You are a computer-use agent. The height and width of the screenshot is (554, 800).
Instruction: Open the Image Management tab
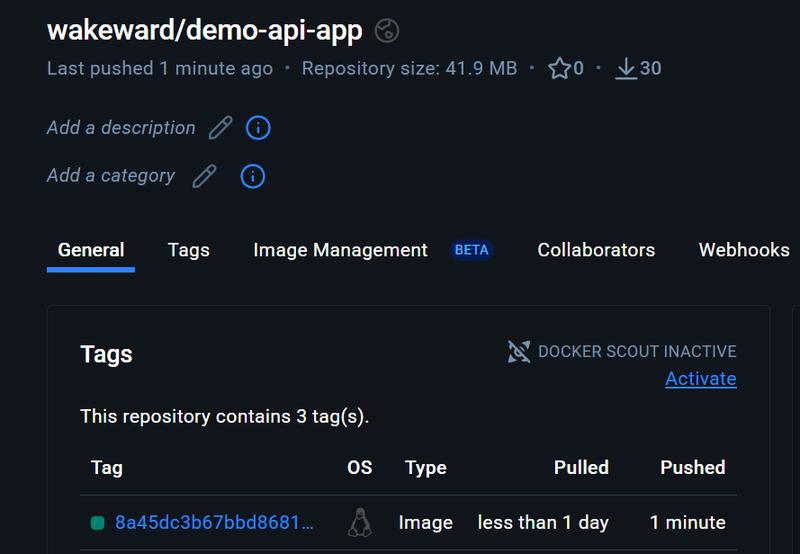tap(340, 250)
